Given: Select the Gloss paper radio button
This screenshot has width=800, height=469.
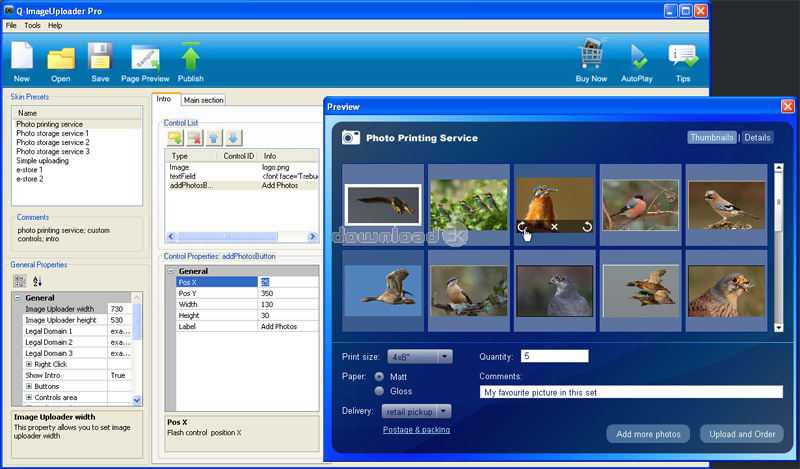Looking at the screenshot, I should point(380,391).
